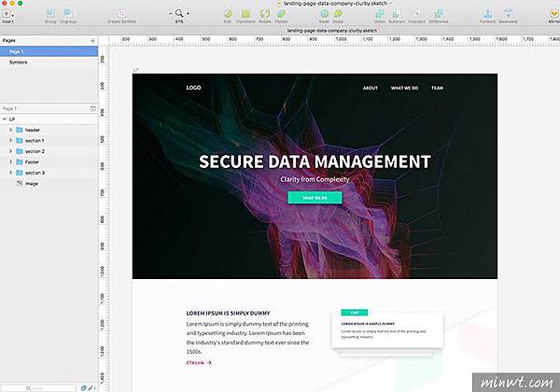560x392 pixels.
Task: Zoom out with the minus button
Action: click(x=171, y=14)
